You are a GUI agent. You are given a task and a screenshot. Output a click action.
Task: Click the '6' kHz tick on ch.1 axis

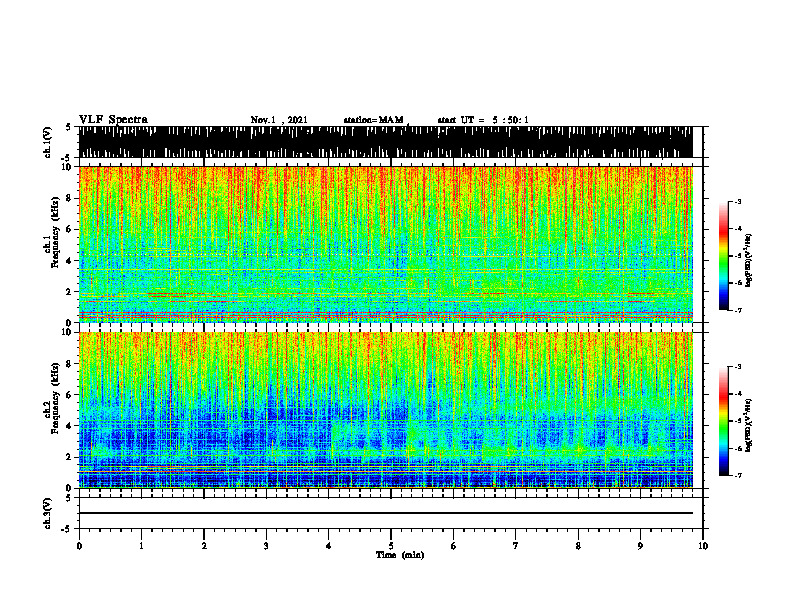coord(70,229)
